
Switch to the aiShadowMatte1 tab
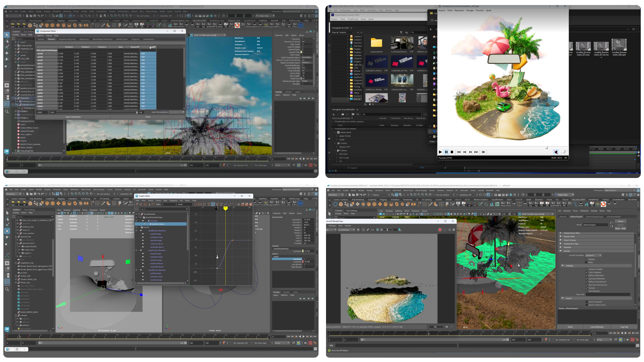pos(614,217)
